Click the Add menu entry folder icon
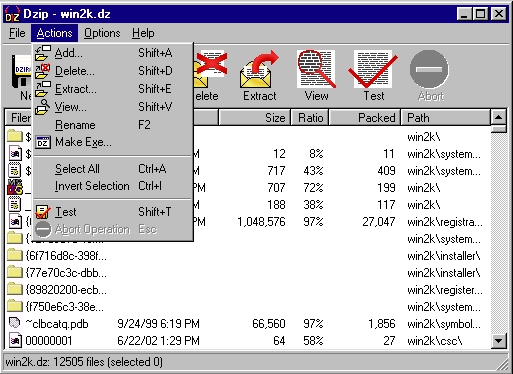Screen dimensions: 513x374 coord(43,53)
